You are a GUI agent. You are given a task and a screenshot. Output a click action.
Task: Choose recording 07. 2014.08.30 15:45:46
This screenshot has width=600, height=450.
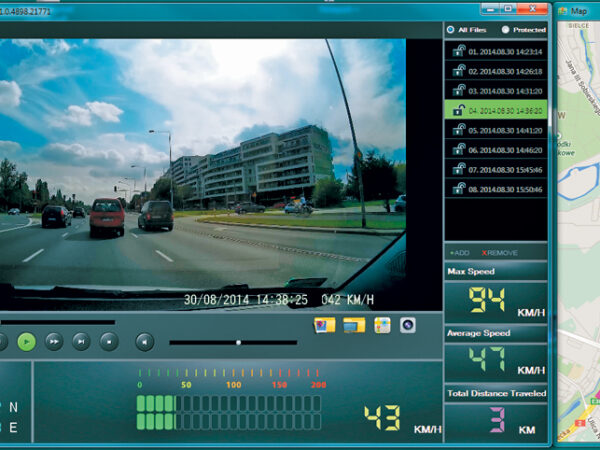coord(505,169)
